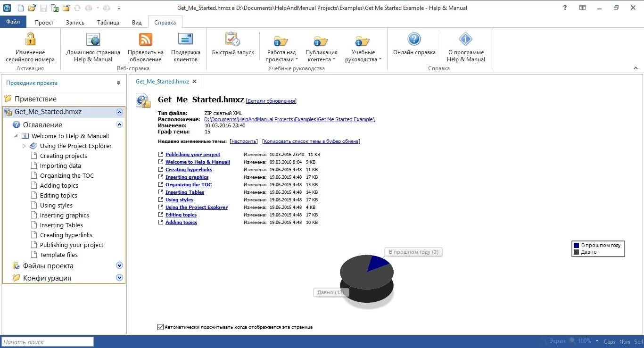Open the Online Help question mark icon

click(x=414, y=39)
